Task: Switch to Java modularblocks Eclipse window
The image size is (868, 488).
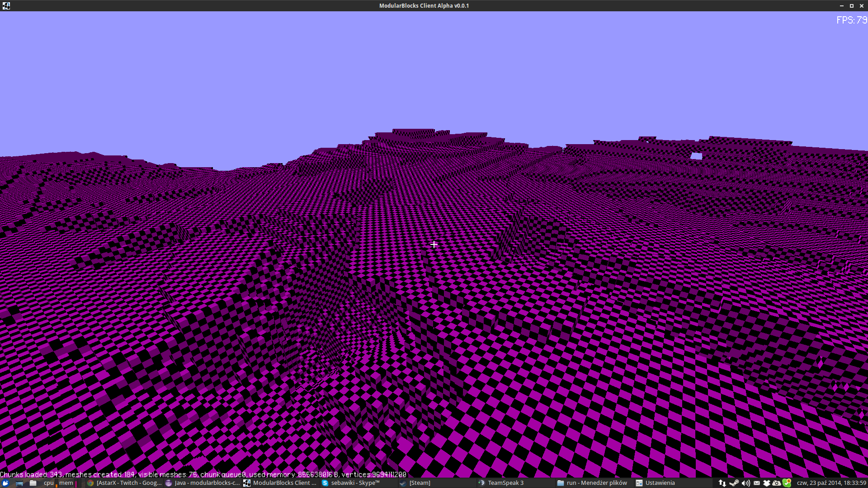Action: click(x=203, y=483)
